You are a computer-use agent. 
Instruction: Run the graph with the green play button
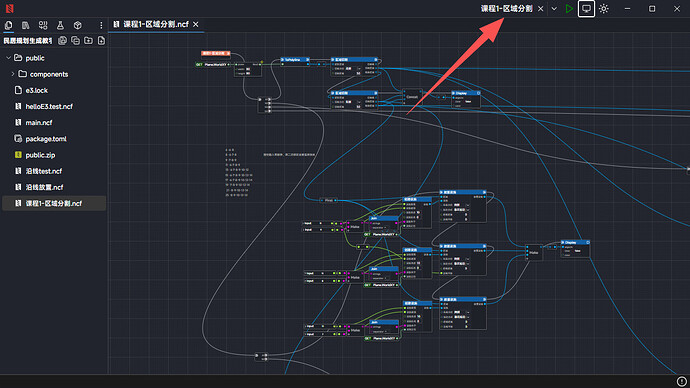tap(569, 8)
